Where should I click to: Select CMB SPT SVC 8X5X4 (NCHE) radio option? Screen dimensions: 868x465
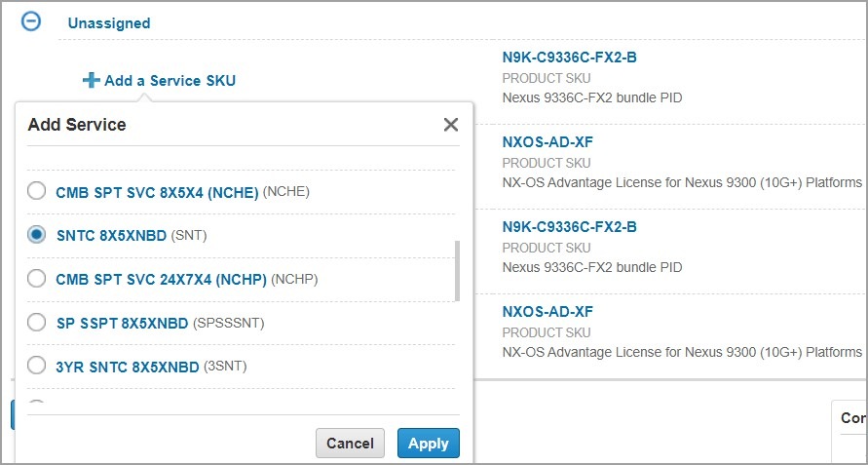point(36,191)
